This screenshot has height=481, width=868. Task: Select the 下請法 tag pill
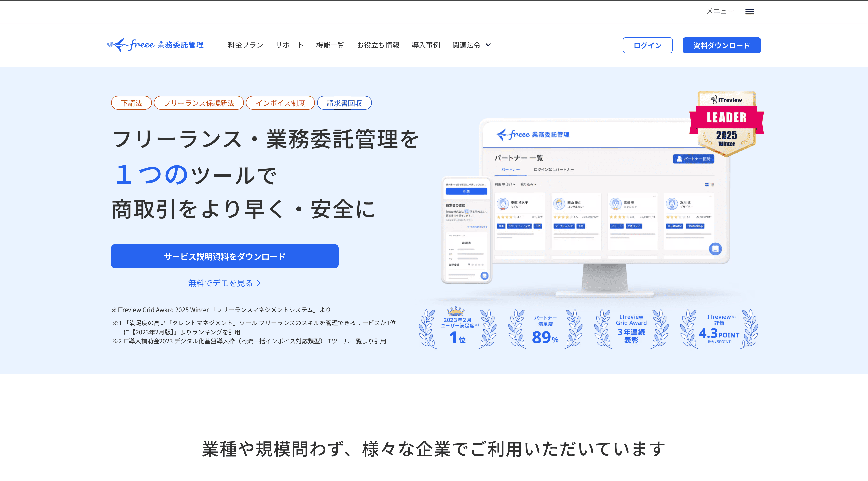[131, 103]
